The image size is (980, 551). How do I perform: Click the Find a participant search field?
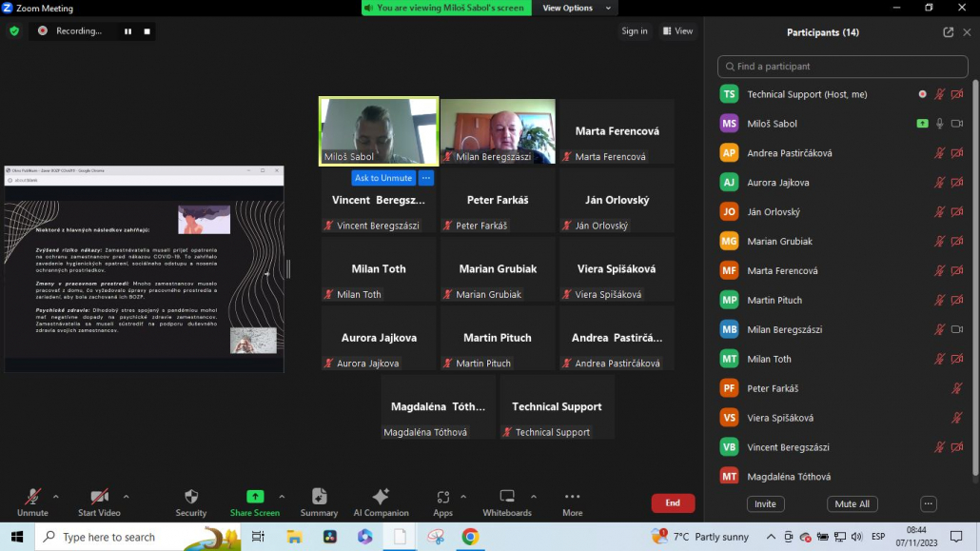pyautogui.click(x=845, y=67)
